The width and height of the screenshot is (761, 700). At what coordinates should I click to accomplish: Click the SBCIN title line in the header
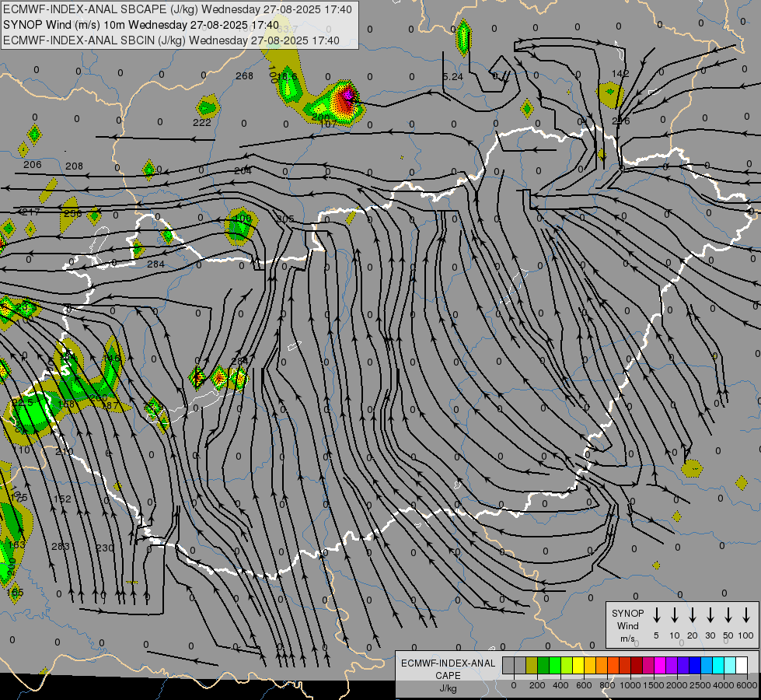point(171,40)
